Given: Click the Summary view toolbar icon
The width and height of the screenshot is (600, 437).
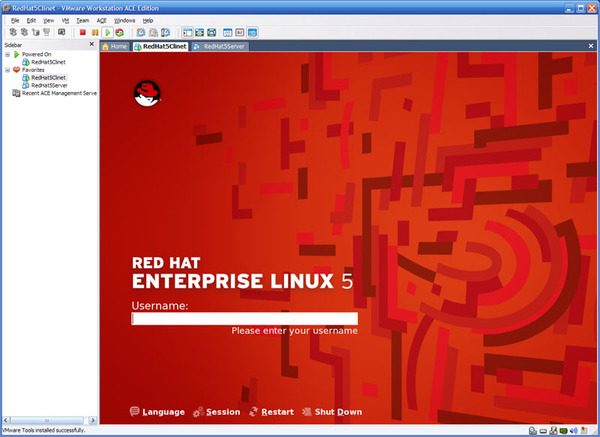Looking at the screenshot, I should click(228, 33).
